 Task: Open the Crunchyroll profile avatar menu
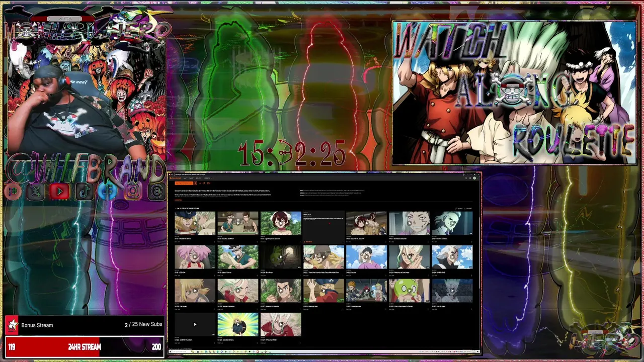(475, 178)
